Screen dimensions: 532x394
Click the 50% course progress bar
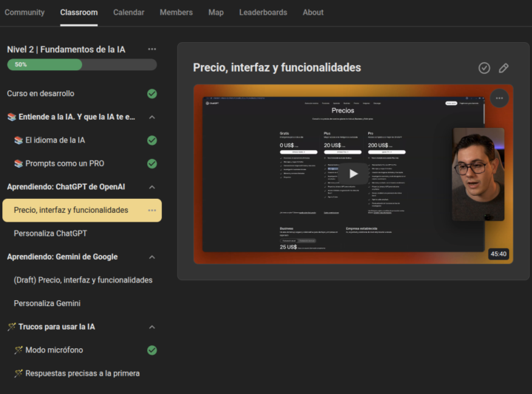82,64
